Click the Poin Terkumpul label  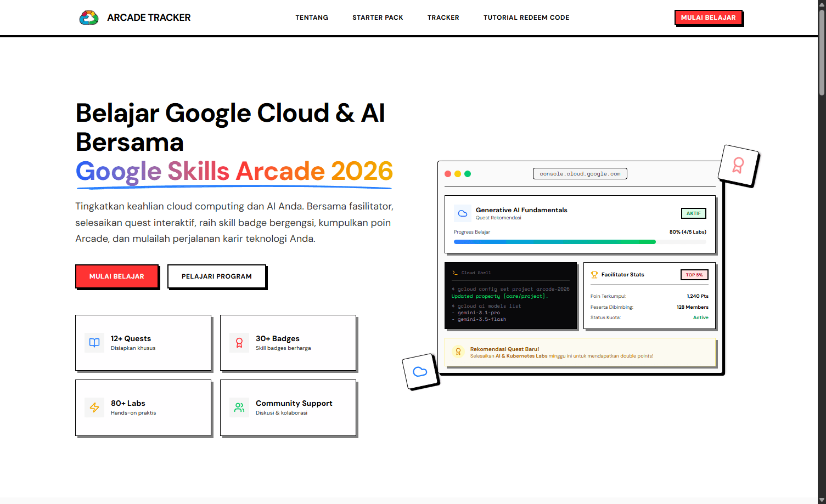click(609, 296)
